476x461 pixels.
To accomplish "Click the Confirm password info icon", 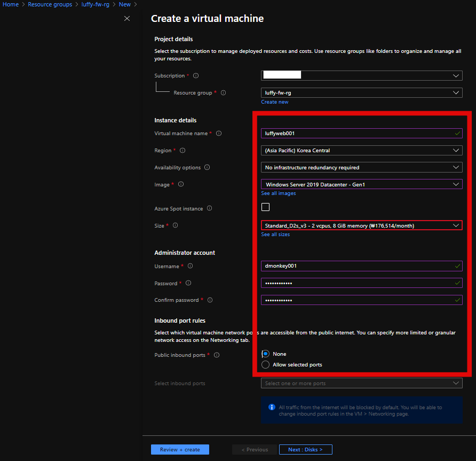I will click(210, 300).
